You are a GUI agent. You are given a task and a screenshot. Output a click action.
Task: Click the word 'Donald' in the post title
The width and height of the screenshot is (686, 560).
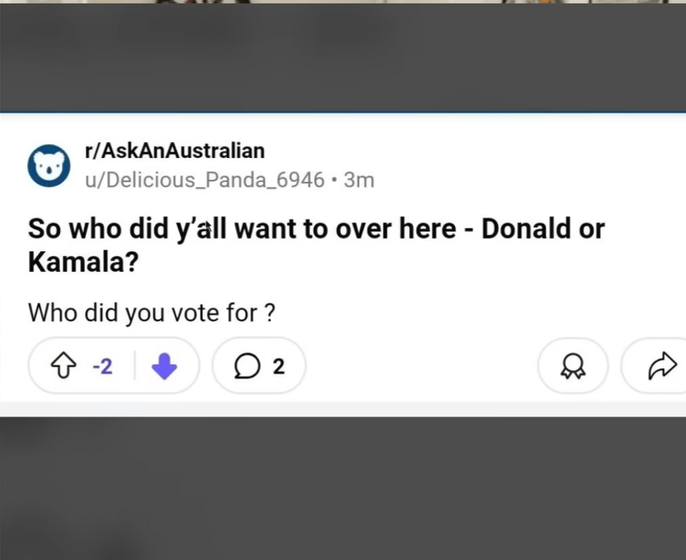[528, 229]
